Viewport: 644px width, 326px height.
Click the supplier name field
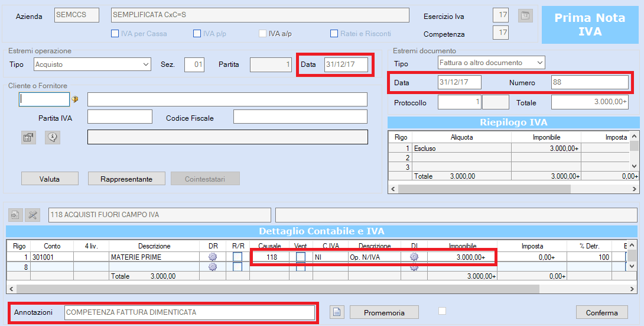[227, 99]
